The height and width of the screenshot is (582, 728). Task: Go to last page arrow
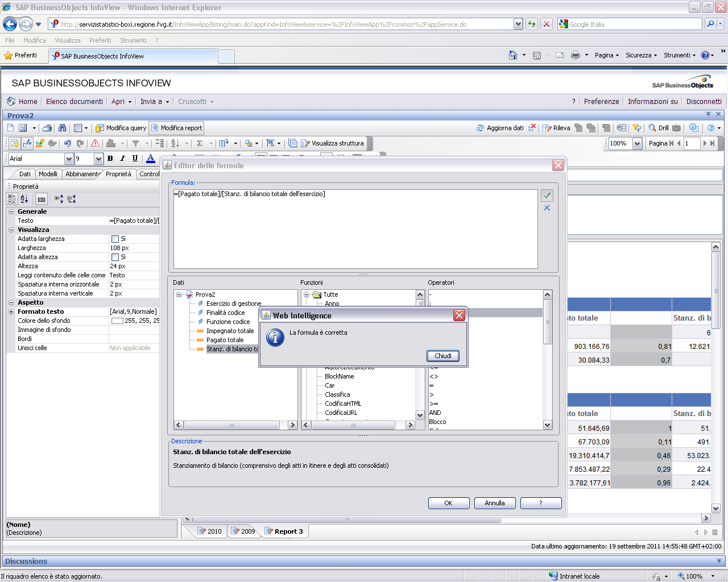(713, 143)
